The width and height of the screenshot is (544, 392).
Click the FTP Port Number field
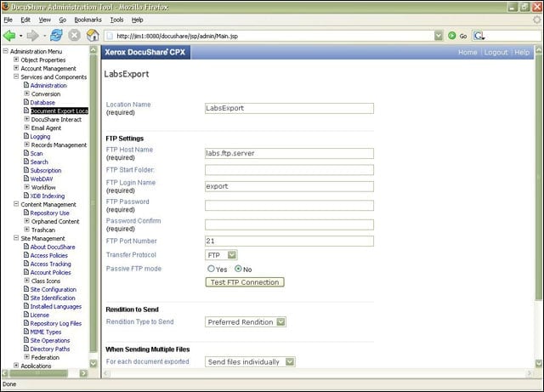pos(289,241)
